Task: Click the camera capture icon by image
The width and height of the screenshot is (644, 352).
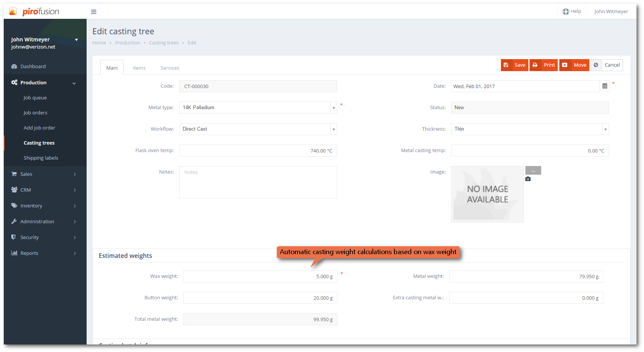Action: tap(528, 179)
